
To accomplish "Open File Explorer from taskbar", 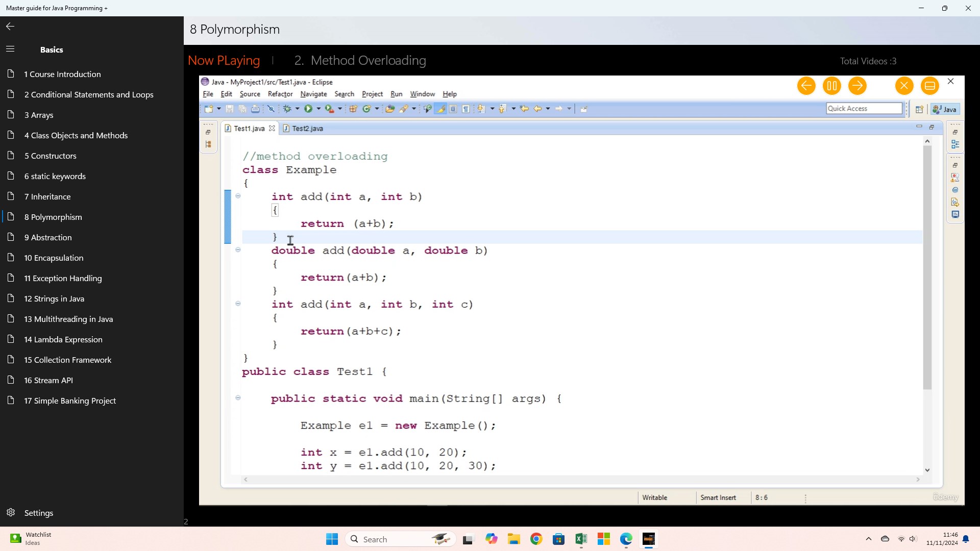I will [513, 539].
